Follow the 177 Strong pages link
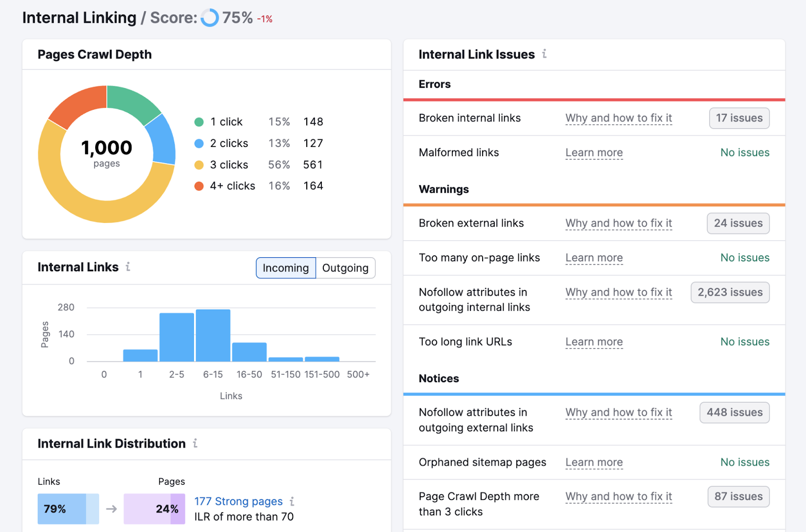This screenshot has width=806, height=532. (238, 501)
